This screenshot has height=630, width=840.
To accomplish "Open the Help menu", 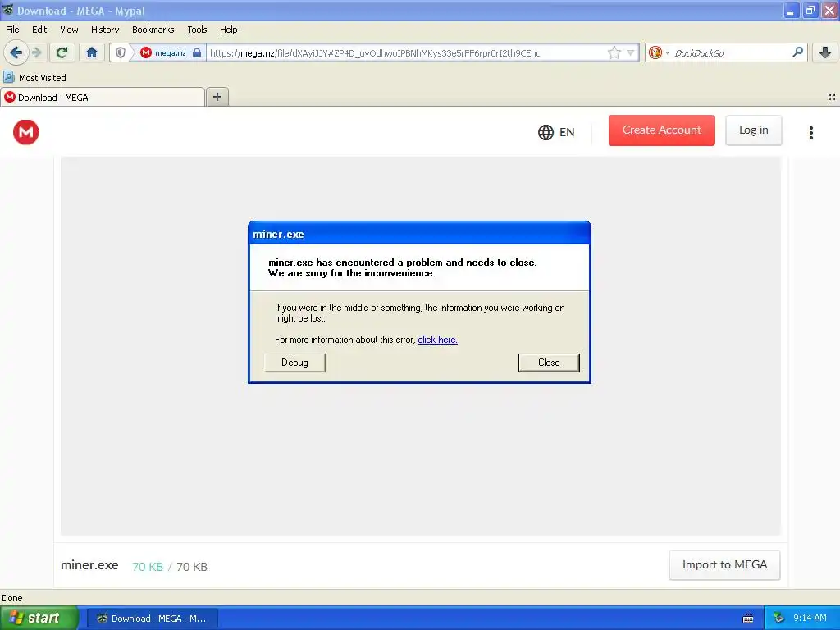I will click(229, 30).
